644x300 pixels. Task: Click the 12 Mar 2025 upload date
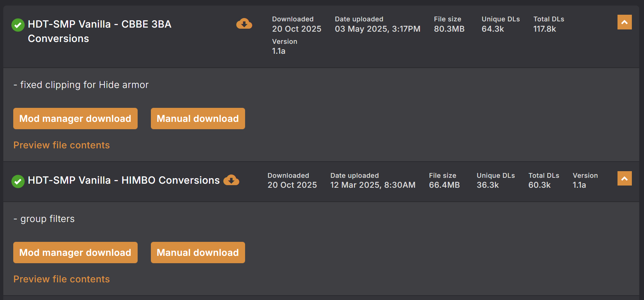[x=372, y=185]
